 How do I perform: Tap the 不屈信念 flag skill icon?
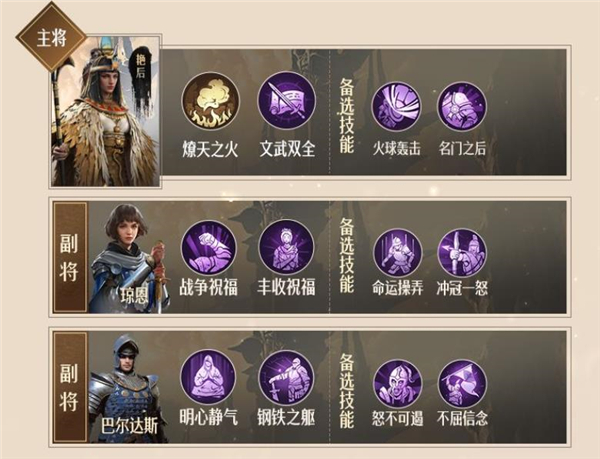click(x=462, y=384)
